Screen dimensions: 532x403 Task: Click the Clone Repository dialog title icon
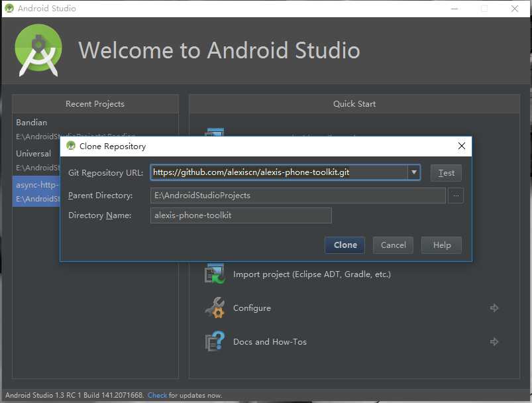[x=71, y=146]
